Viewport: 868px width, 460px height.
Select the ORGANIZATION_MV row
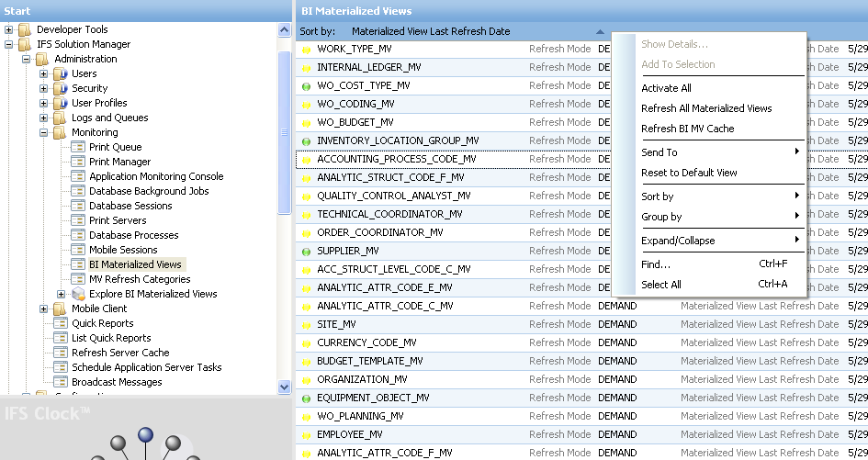click(x=581, y=379)
